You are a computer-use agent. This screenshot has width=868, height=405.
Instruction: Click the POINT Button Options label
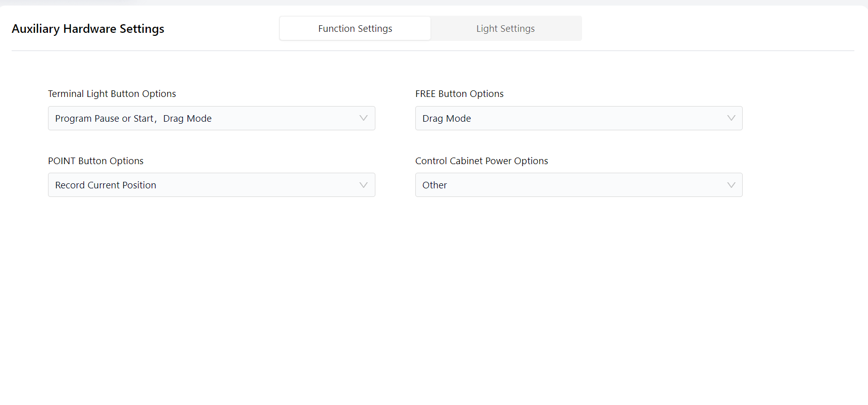[x=95, y=161]
